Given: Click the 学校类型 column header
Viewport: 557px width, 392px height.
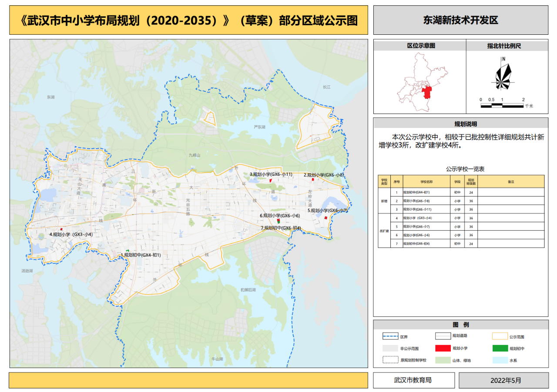Looking at the screenshot, I should click(x=384, y=181).
